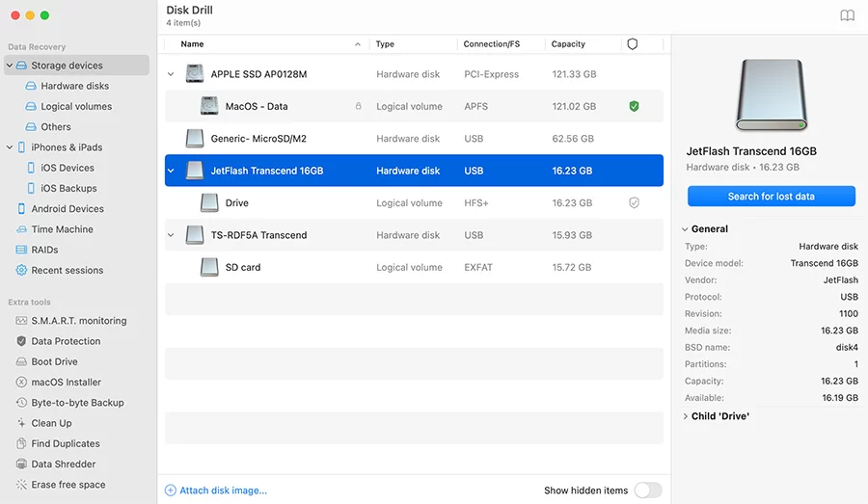Select the Drive logical volume row
Viewport: 868px width, 504px height.
pos(414,203)
